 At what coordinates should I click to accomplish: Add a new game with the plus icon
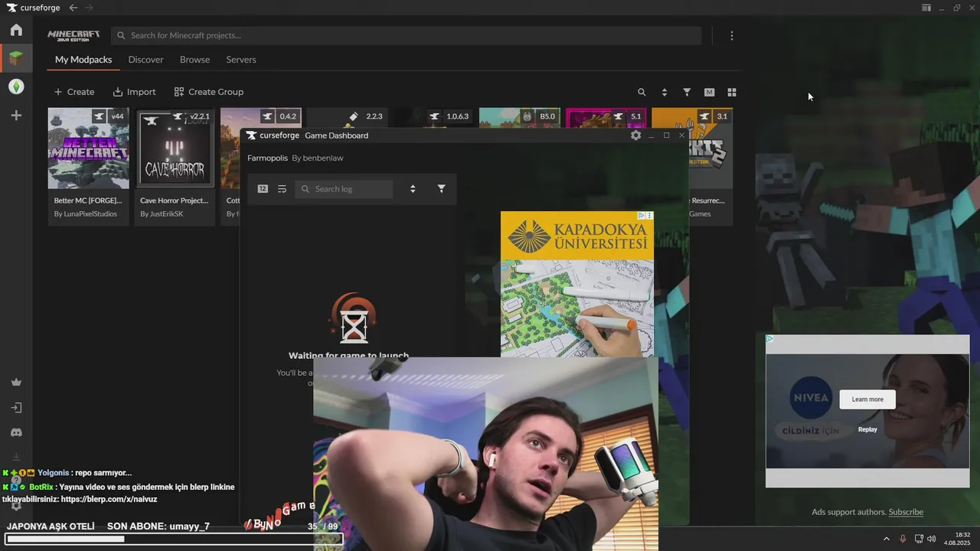[x=16, y=116]
